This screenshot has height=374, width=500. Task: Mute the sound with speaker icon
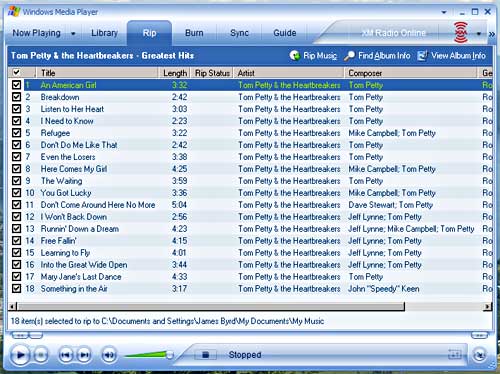[109, 355]
